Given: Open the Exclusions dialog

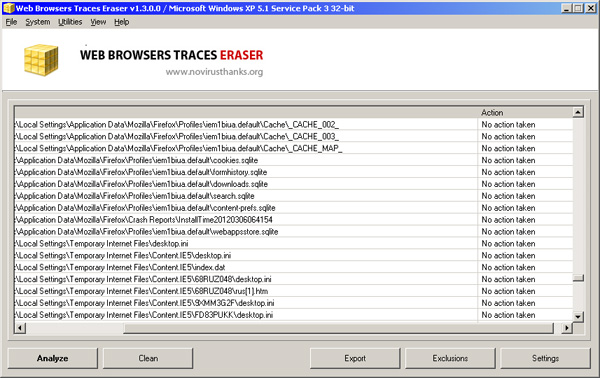Looking at the screenshot, I should pos(450,358).
